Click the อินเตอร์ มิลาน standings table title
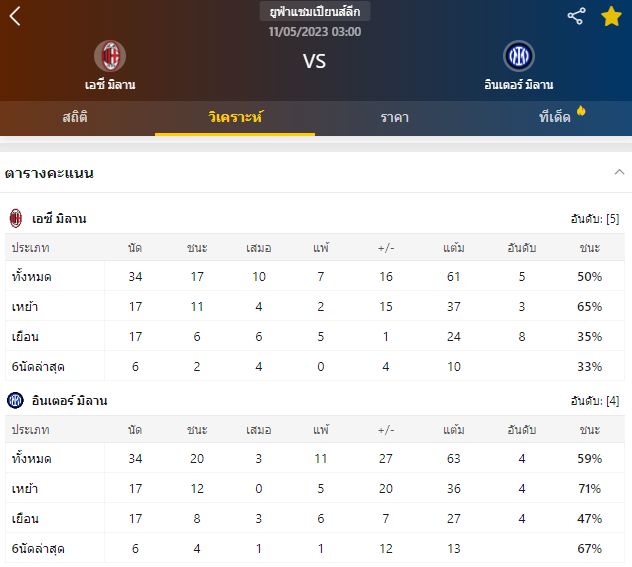The image size is (632, 567). (x=70, y=400)
